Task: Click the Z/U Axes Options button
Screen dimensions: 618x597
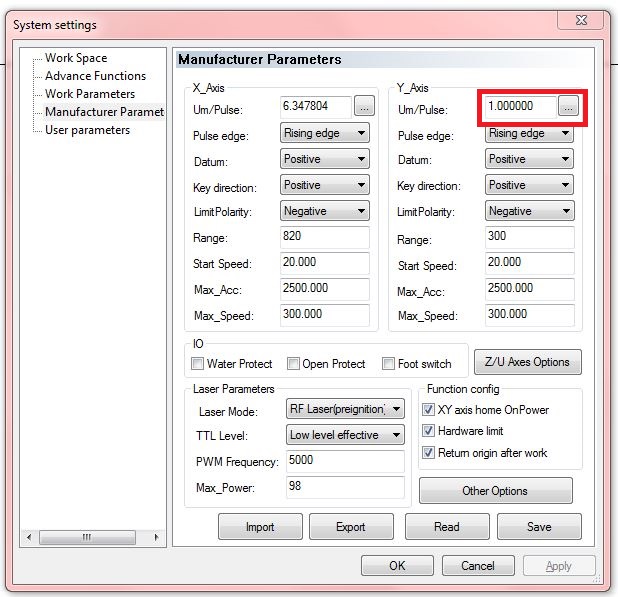Action: (x=527, y=362)
